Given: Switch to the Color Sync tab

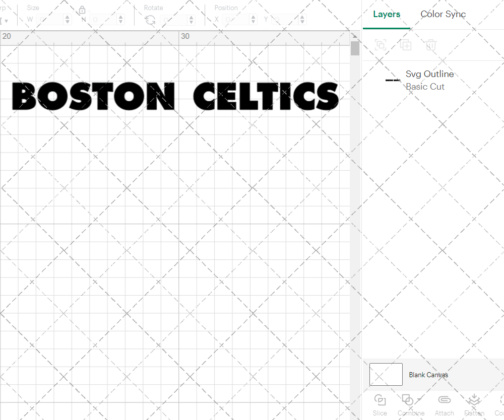Looking at the screenshot, I should click(x=443, y=14).
